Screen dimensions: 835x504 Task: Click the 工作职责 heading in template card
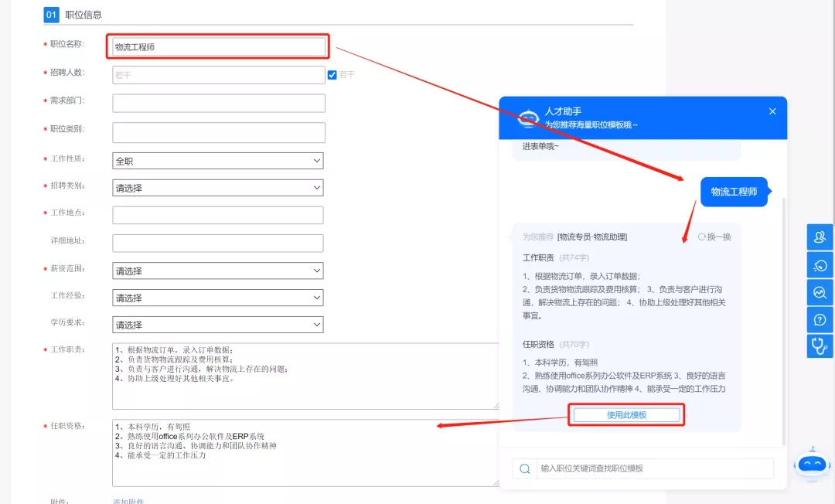[538, 257]
